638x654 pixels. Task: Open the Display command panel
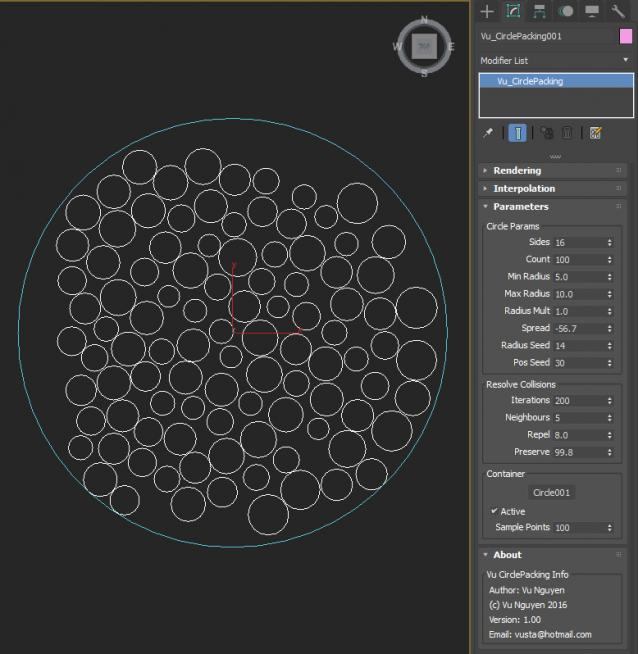(592, 12)
